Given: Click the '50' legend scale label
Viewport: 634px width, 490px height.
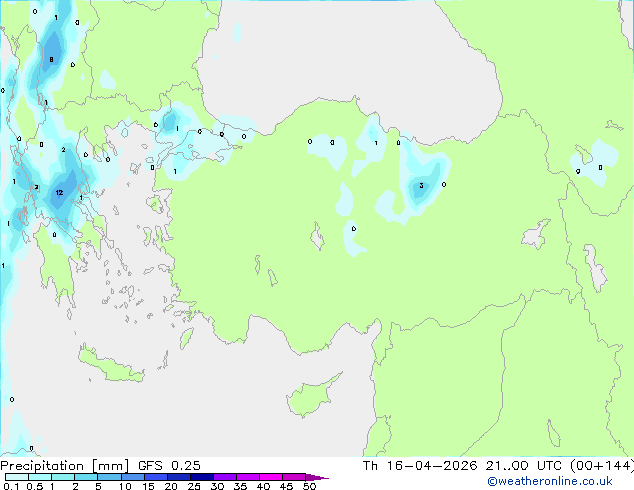Looking at the screenshot, I should (309, 486).
